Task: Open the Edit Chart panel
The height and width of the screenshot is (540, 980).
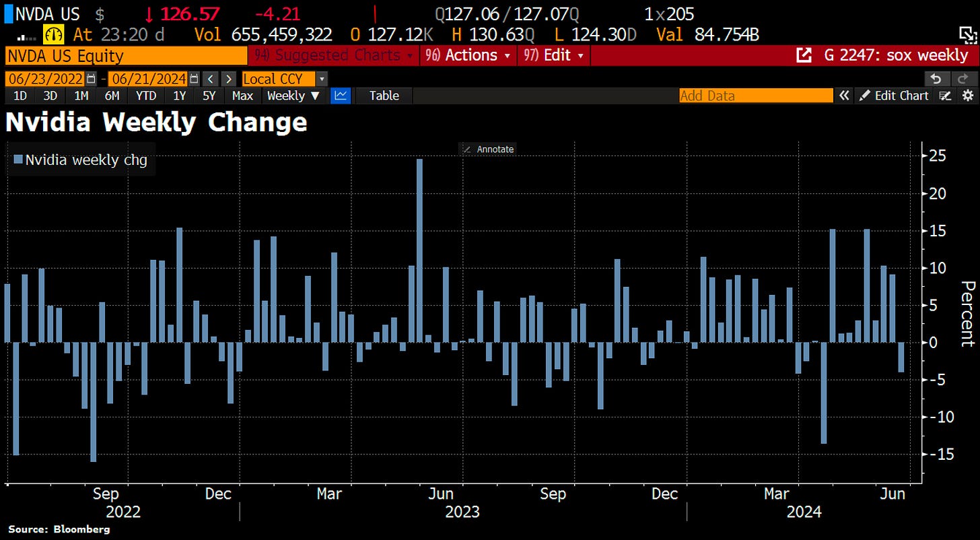Action: [x=894, y=96]
